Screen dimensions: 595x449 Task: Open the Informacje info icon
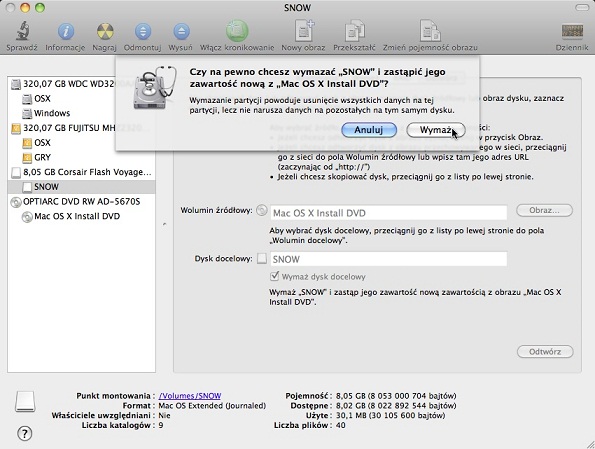click(x=65, y=31)
